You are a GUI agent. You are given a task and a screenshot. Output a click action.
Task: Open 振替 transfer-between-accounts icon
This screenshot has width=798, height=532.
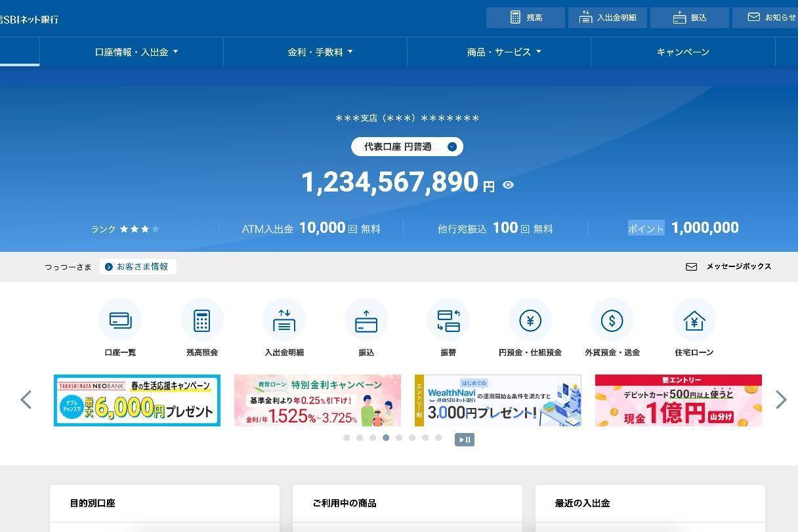[448, 319]
